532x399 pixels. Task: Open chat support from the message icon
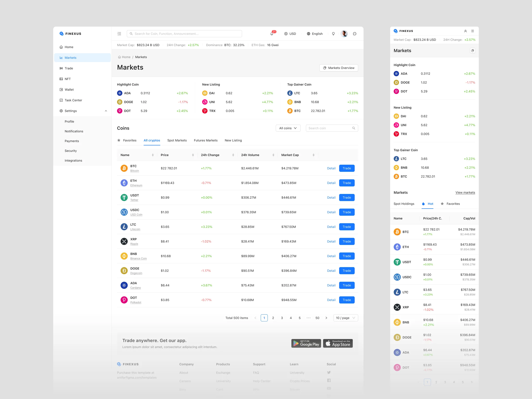click(x=354, y=34)
